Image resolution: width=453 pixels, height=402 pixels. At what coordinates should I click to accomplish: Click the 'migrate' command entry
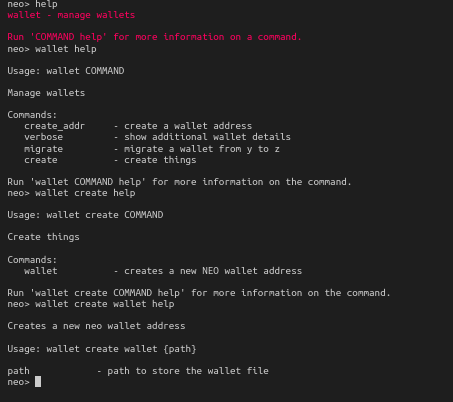[43, 149]
